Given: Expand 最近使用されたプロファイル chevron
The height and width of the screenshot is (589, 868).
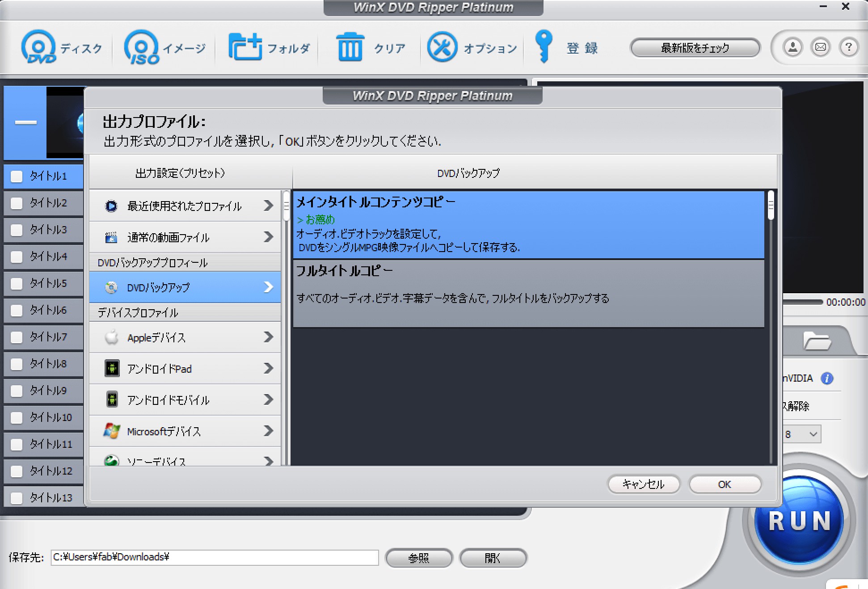Looking at the screenshot, I should 268,206.
